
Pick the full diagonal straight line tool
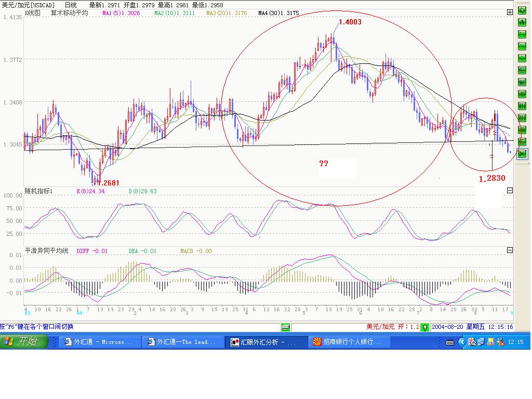522,46
